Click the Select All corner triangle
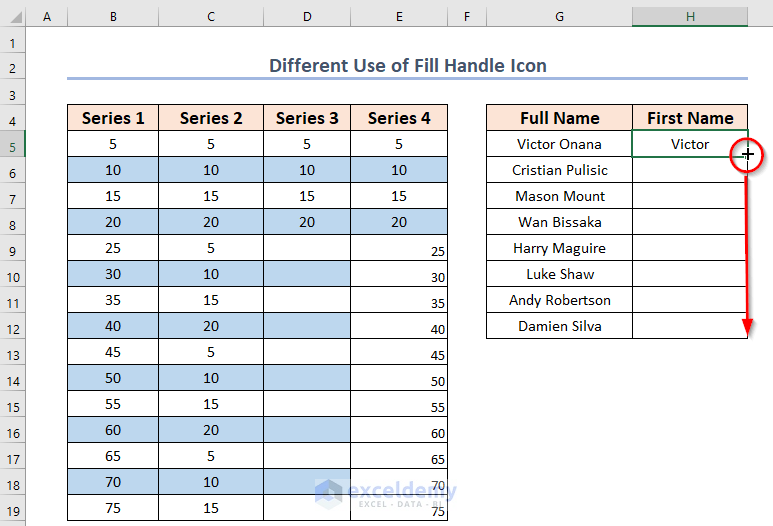 (x=14, y=17)
